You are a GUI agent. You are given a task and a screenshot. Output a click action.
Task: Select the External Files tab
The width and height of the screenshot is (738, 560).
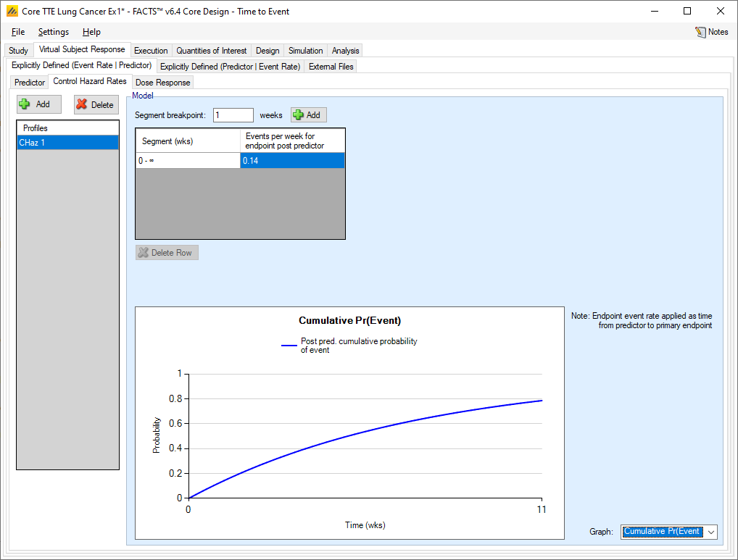point(331,67)
